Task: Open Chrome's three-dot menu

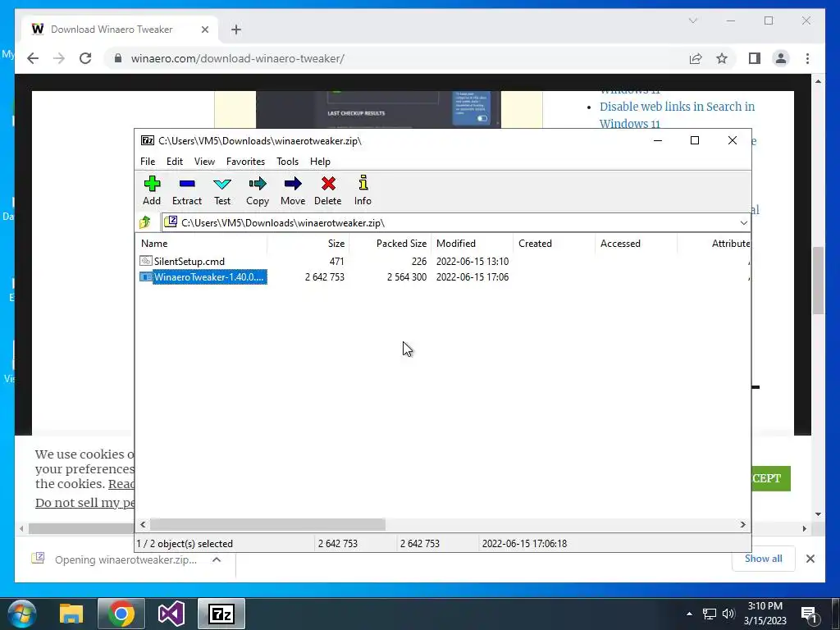Action: tap(807, 58)
